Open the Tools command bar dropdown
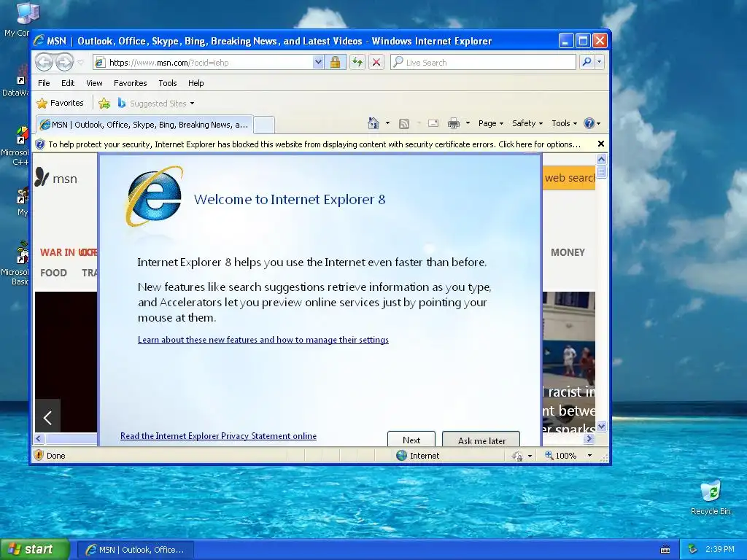This screenshot has height=560, width=747. pyautogui.click(x=564, y=123)
